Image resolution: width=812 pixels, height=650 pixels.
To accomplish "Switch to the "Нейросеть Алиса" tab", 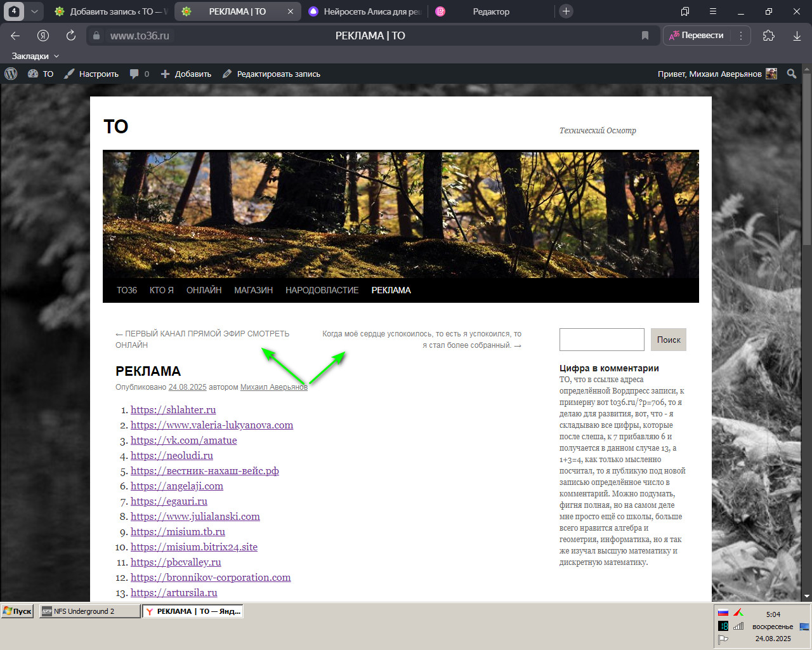I will (365, 11).
